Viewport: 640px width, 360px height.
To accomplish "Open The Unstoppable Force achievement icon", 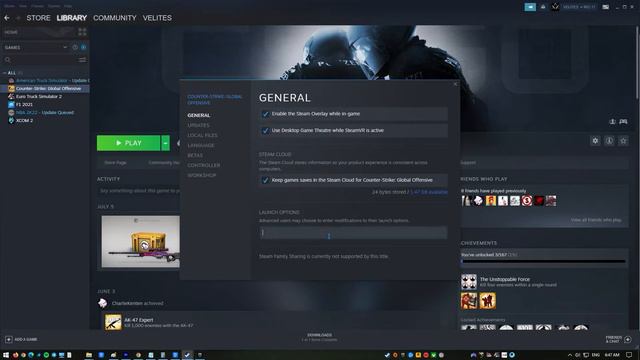I will click(x=469, y=282).
